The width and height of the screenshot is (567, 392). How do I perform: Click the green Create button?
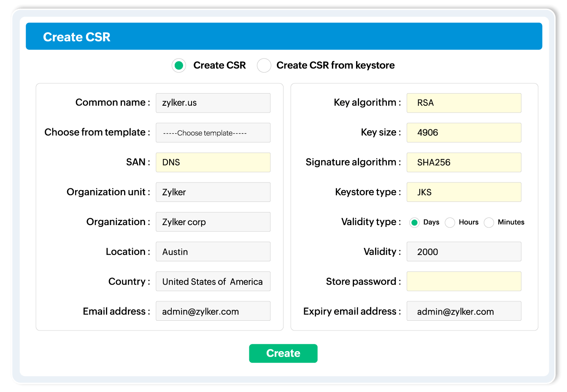283,353
